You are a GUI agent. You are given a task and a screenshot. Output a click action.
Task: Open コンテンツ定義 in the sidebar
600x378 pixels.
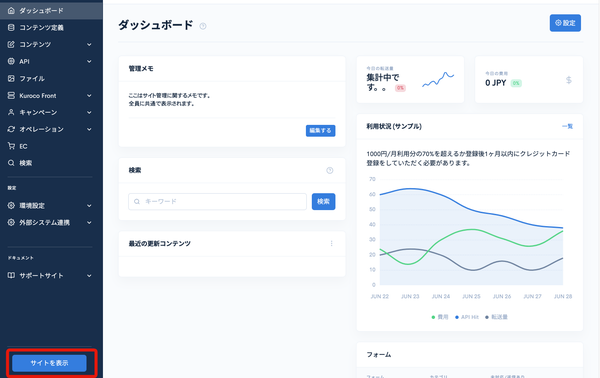coord(51,28)
